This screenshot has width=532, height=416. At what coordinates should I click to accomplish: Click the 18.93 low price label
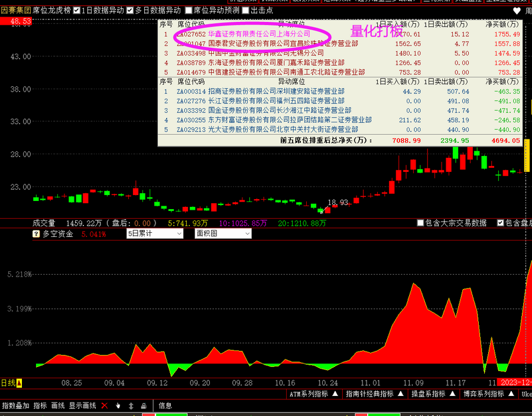(338, 203)
